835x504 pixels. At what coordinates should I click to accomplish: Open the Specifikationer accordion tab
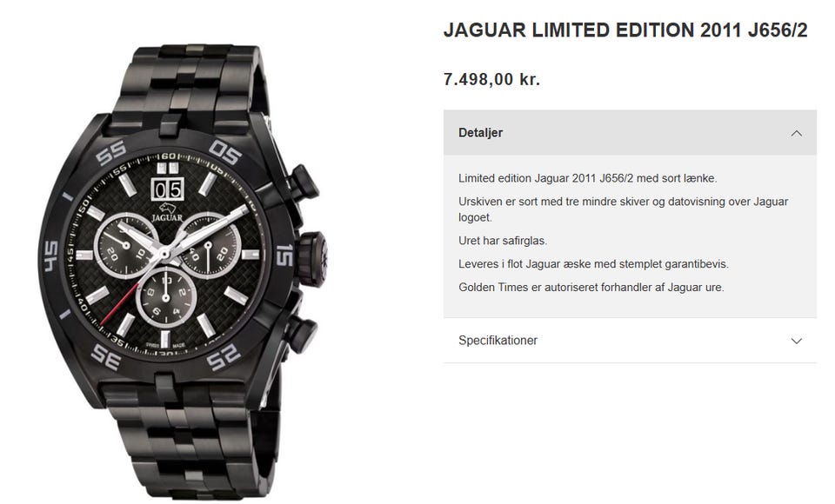coord(630,341)
